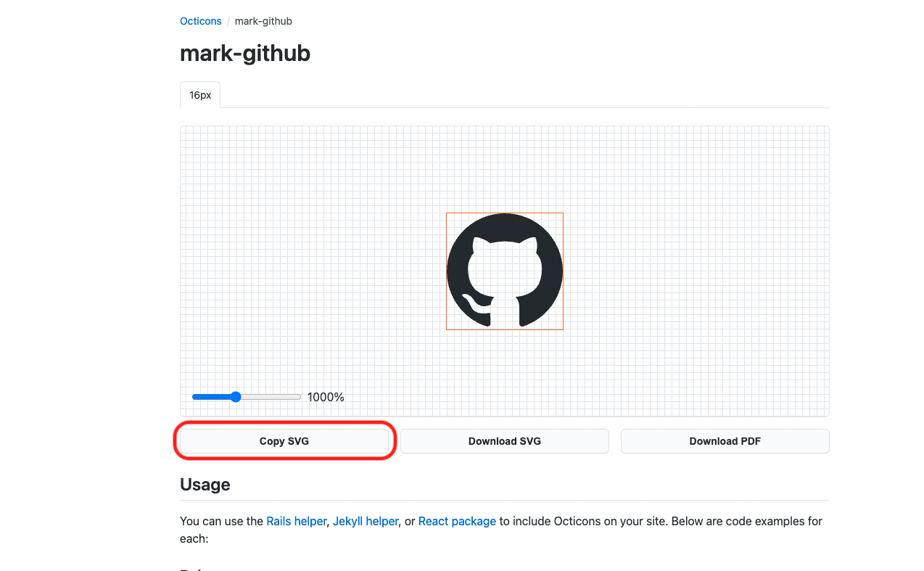
Task: Click the mark-github breadcrumb label
Action: 263,21
